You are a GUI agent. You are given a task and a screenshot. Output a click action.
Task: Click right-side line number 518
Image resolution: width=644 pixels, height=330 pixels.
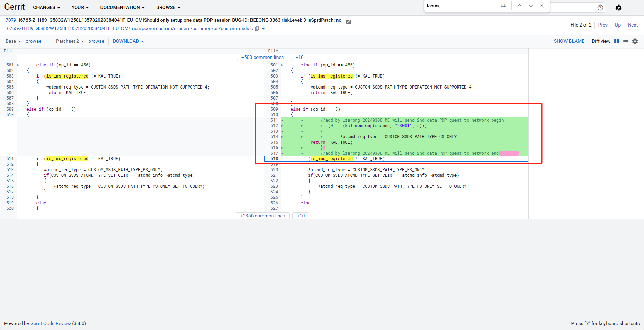click(x=274, y=159)
